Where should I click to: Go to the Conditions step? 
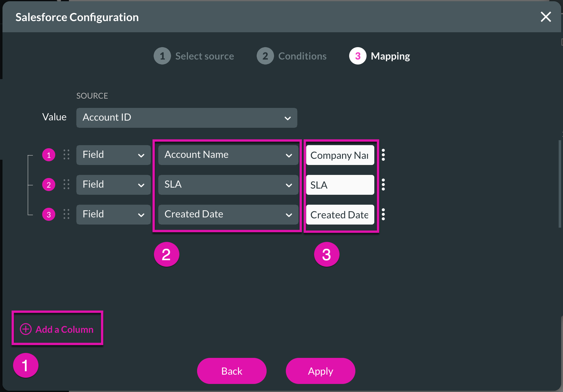292,56
